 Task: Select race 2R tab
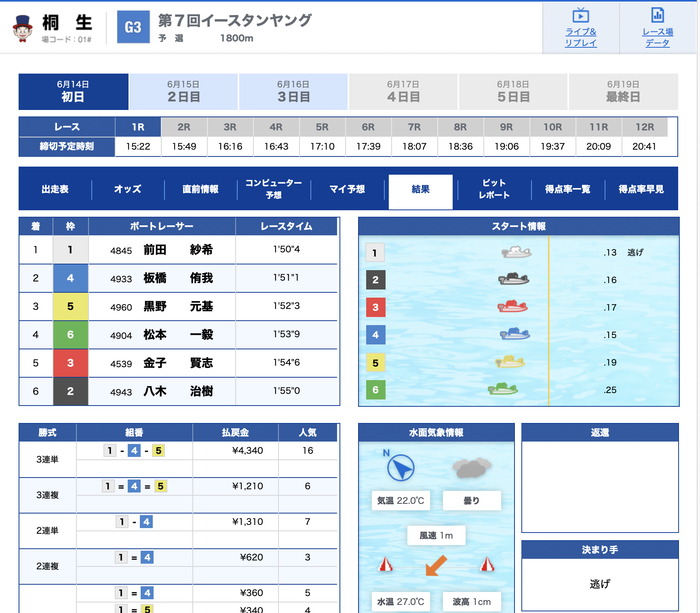184,127
